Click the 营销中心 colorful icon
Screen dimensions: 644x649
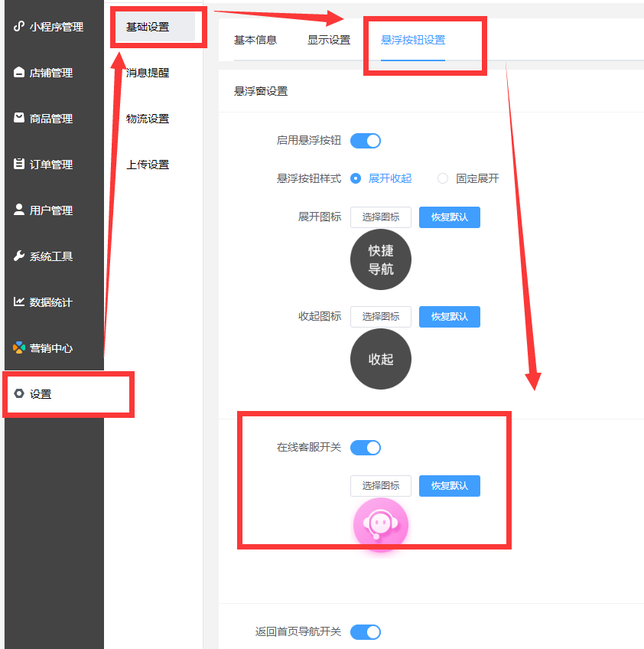click(x=18, y=347)
